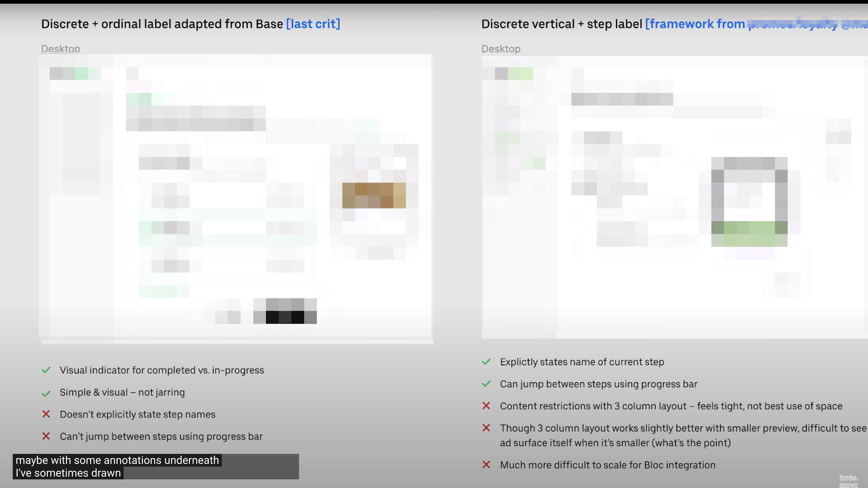The image size is (868, 488).
Task: Click red X beside 'Doesn't explicitly state step names'
Action: [x=46, y=414]
